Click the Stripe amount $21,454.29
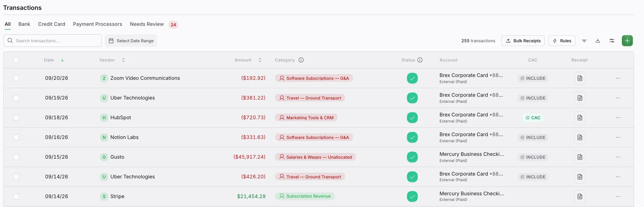This screenshot has width=644, height=207. 251,196
